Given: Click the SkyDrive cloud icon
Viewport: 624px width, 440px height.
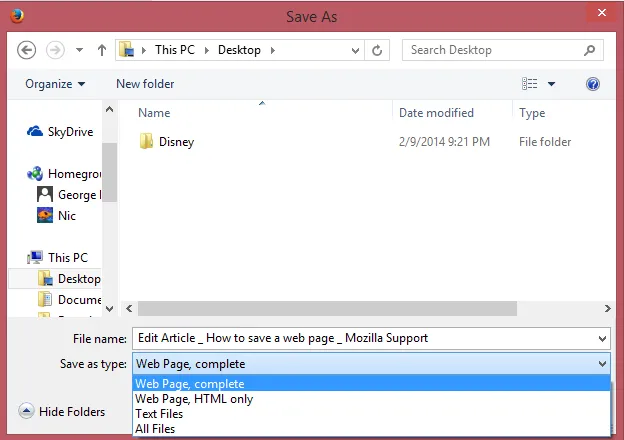Looking at the screenshot, I should [x=35, y=131].
